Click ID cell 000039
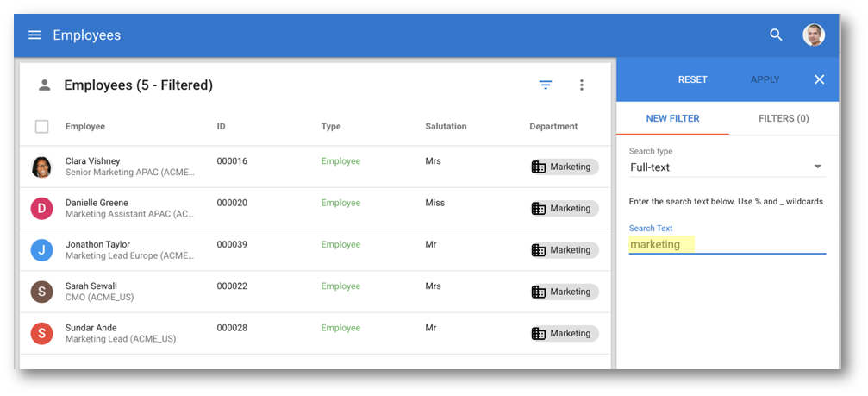 232,244
